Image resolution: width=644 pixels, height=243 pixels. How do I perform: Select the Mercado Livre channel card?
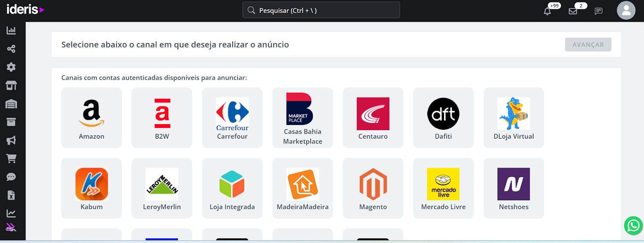(x=444, y=188)
